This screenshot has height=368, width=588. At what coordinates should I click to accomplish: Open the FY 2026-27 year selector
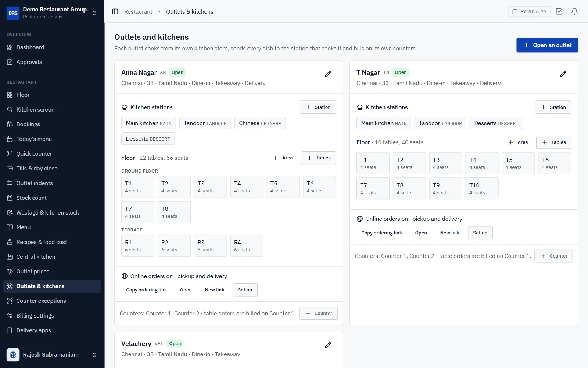click(529, 11)
